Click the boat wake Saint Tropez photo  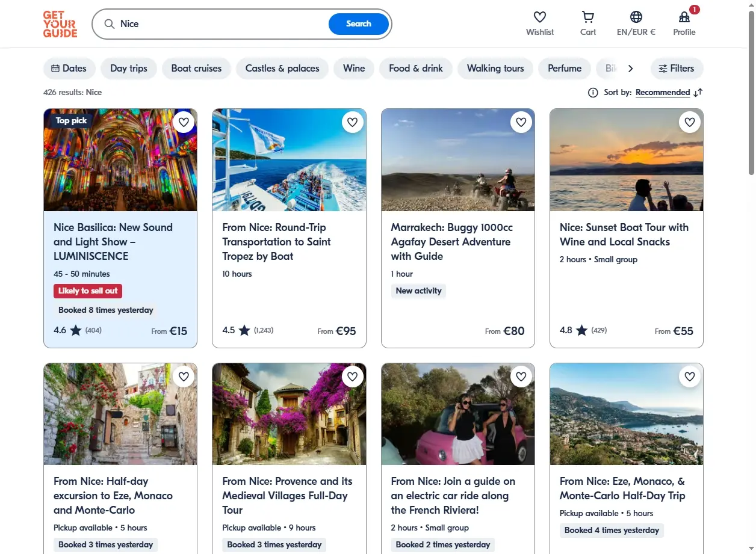pyautogui.click(x=289, y=160)
